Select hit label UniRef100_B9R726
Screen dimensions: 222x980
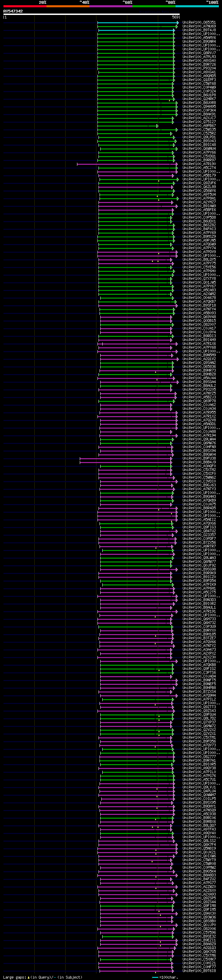pyautogui.click(x=199, y=64)
